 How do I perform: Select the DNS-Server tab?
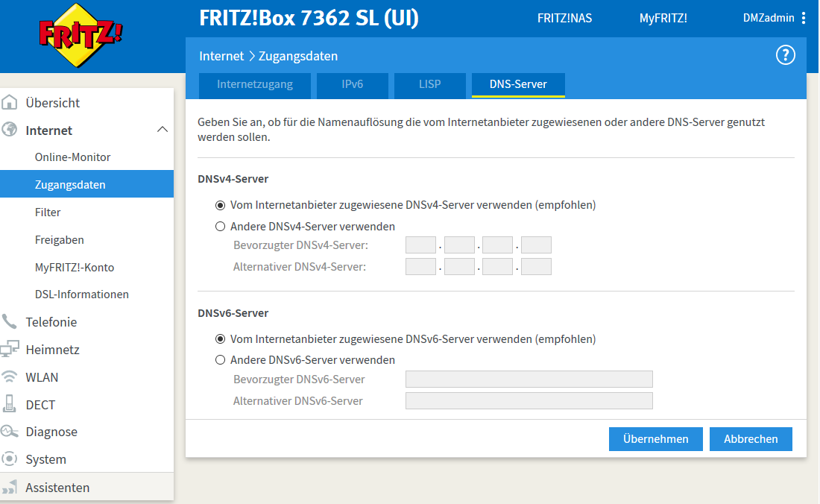(518, 84)
